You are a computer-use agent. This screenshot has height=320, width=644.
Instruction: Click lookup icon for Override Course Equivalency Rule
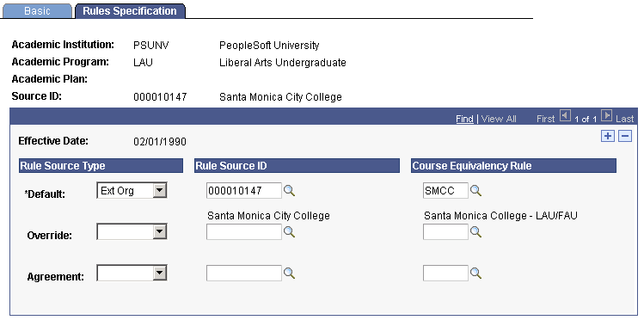(x=475, y=232)
